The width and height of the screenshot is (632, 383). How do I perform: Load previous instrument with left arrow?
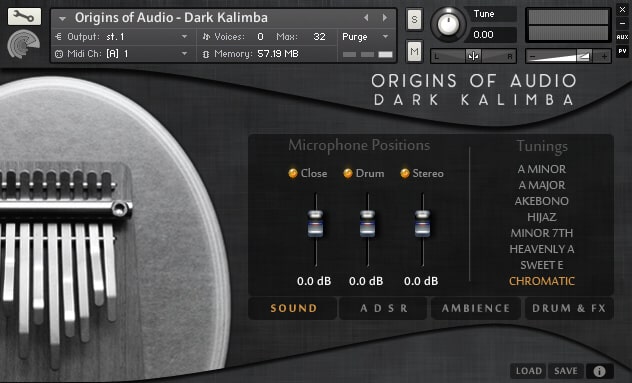point(366,17)
